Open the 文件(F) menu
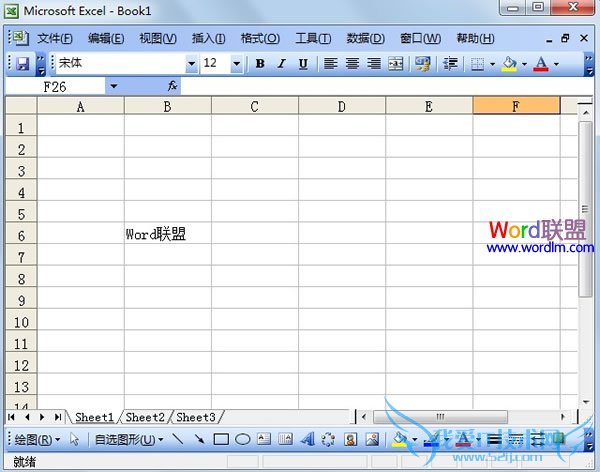This screenshot has width=600, height=472. pos(55,38)
